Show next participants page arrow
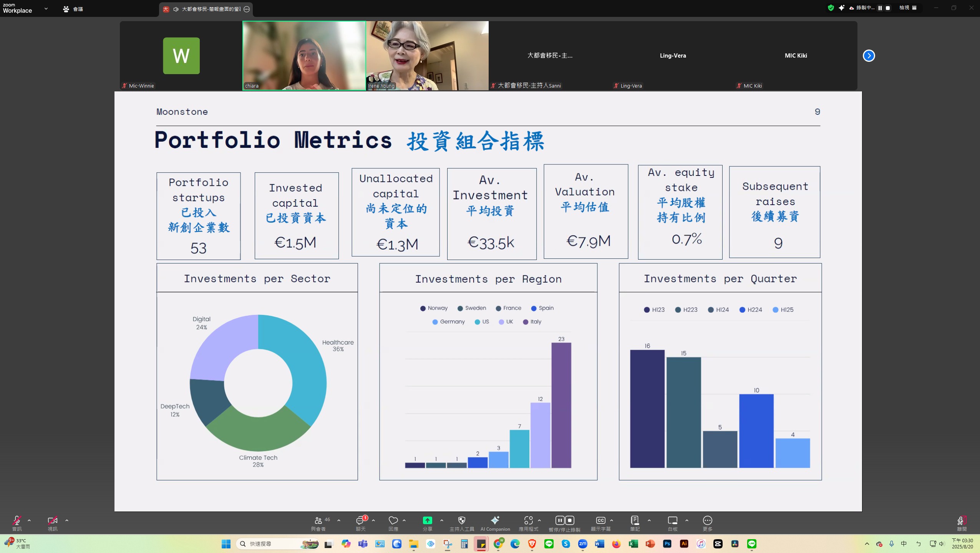The image size is (980, 553). point(869,56)
